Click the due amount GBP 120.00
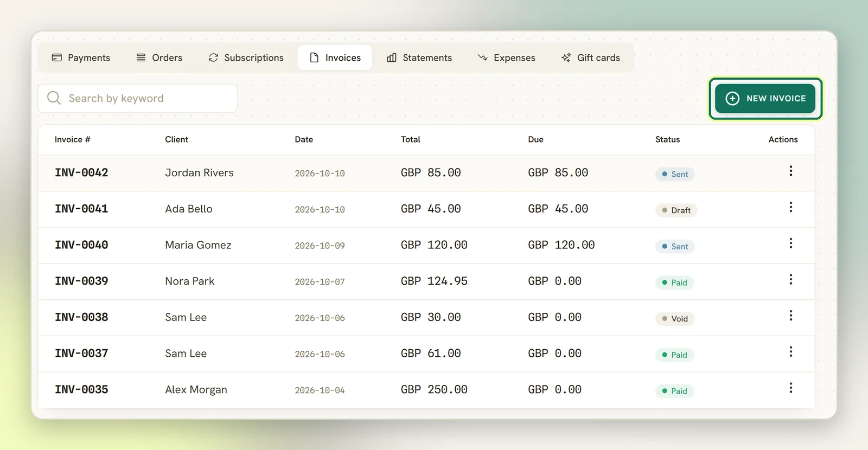The image size is (868, 450). [x=561, y=245]
